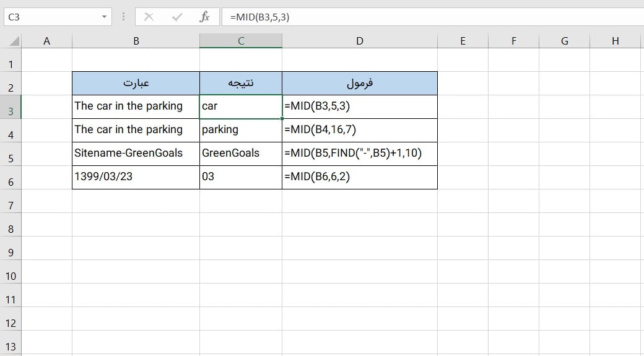Click the formula bar text =MID(B3,5,3)
Screen dimensions: 644x356
click(259, 17)
